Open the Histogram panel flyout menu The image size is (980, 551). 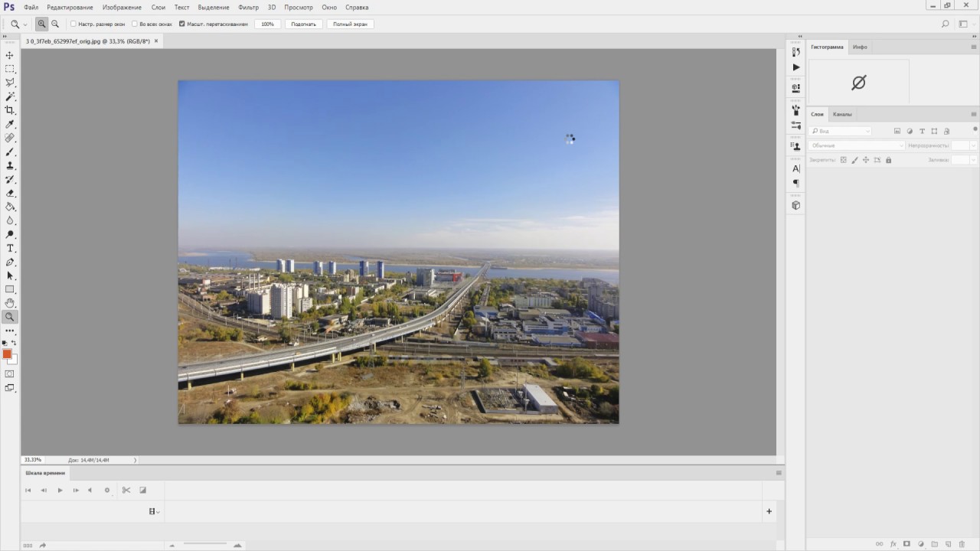[x=974, y=47]
